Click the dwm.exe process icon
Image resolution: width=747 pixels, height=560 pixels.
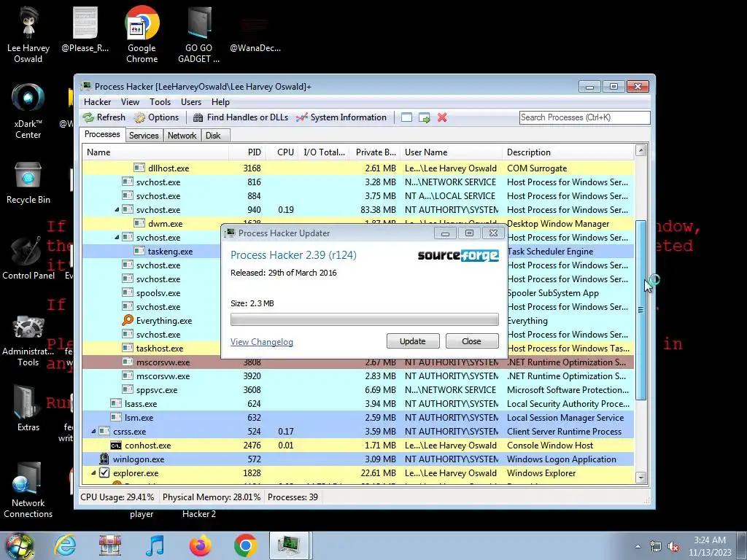[139, 223]
